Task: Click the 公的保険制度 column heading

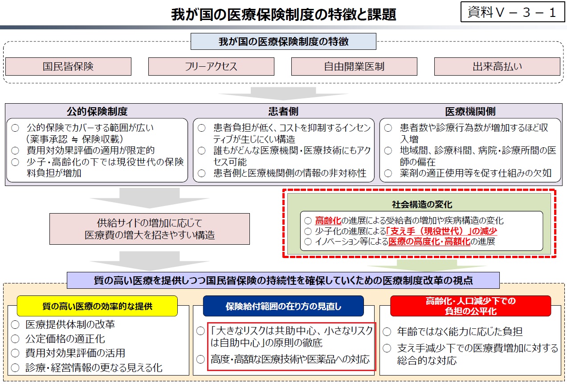Action: pyautogui.click(x=97, y=111)
